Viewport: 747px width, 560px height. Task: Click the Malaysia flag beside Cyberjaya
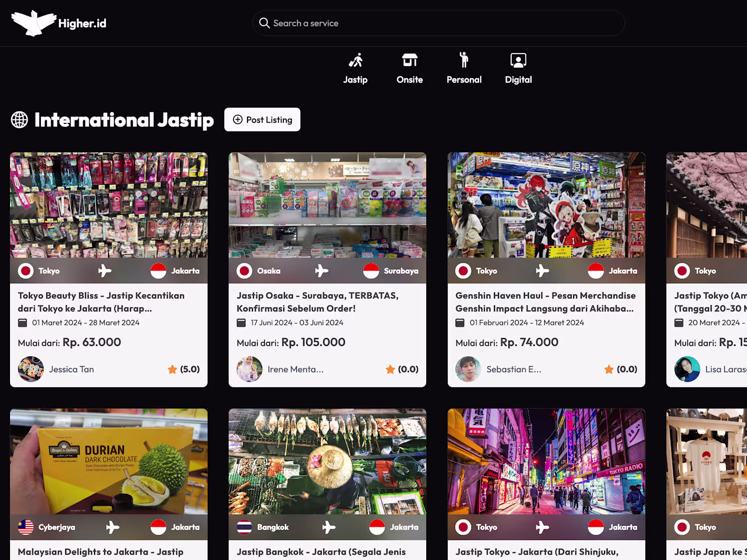(x=26, y=527)
